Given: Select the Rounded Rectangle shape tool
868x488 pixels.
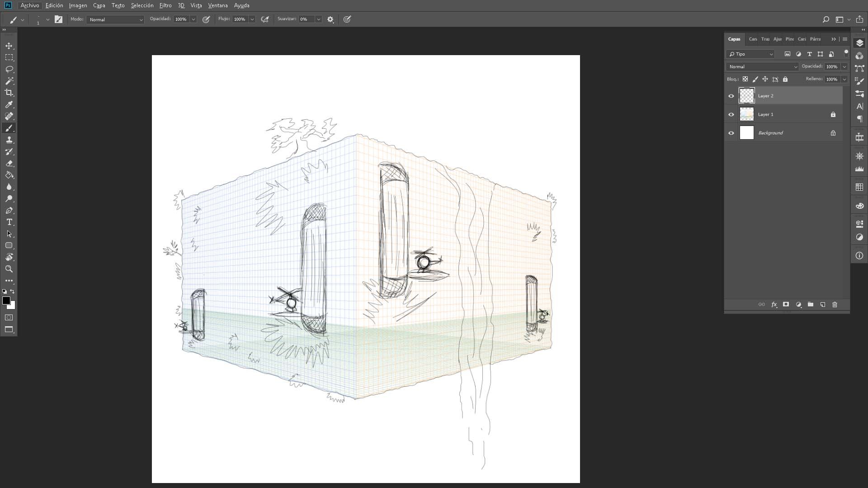Looking at the screenshot, I should tap(9, 245).
